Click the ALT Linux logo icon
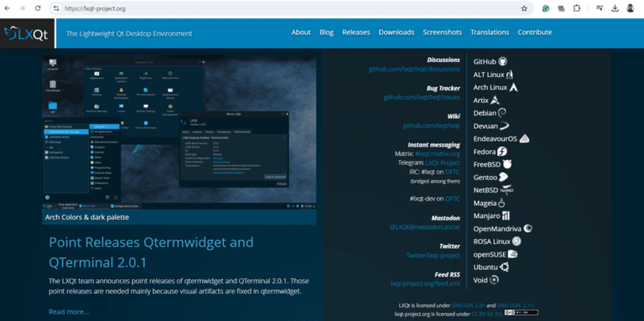 (x=510, y=75)
